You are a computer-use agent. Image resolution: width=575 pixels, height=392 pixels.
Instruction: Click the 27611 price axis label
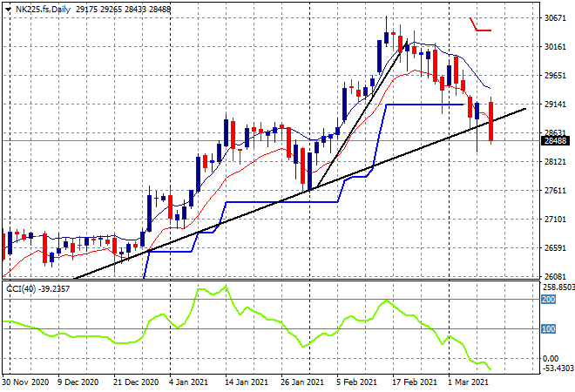(555, 191)
